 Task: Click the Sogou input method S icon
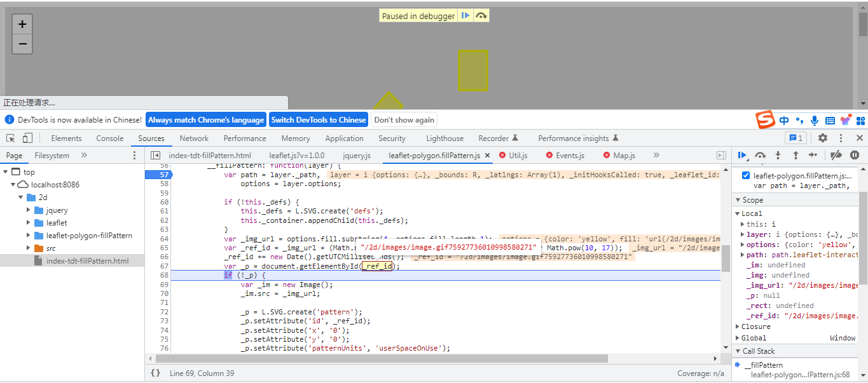[766, 119]
